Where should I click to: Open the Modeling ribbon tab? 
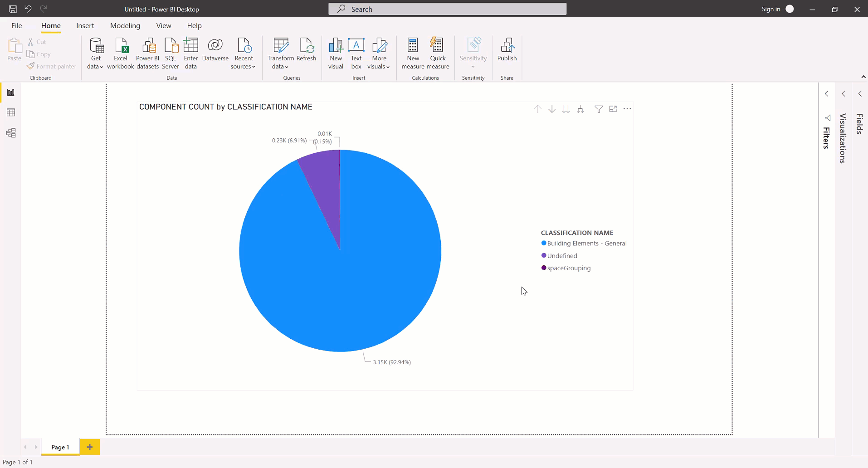pyautogui.click(x=125, y=26)
